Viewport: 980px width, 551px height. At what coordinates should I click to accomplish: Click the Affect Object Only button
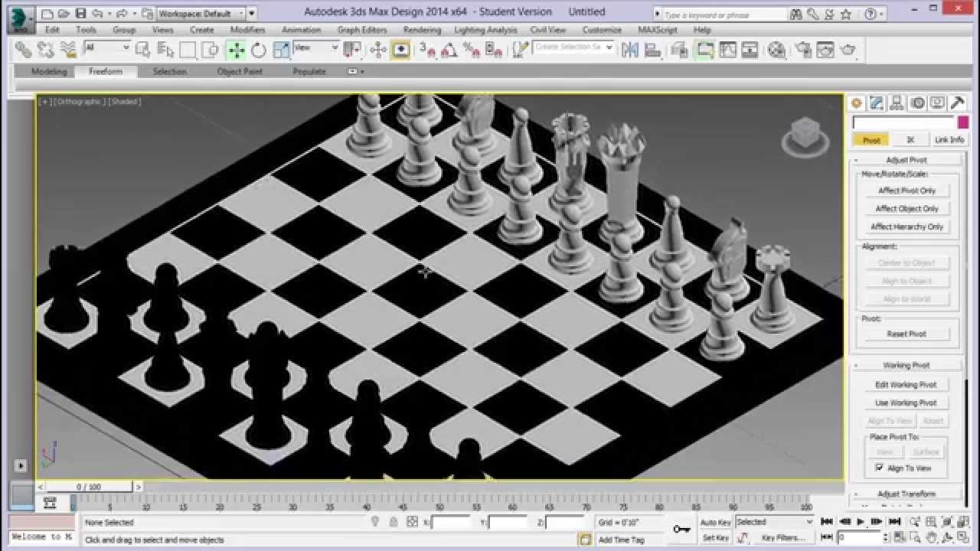point(906,208)
